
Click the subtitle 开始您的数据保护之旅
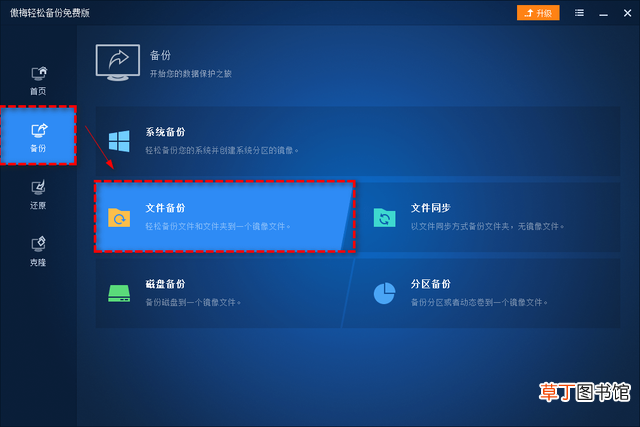click(191, 73)
